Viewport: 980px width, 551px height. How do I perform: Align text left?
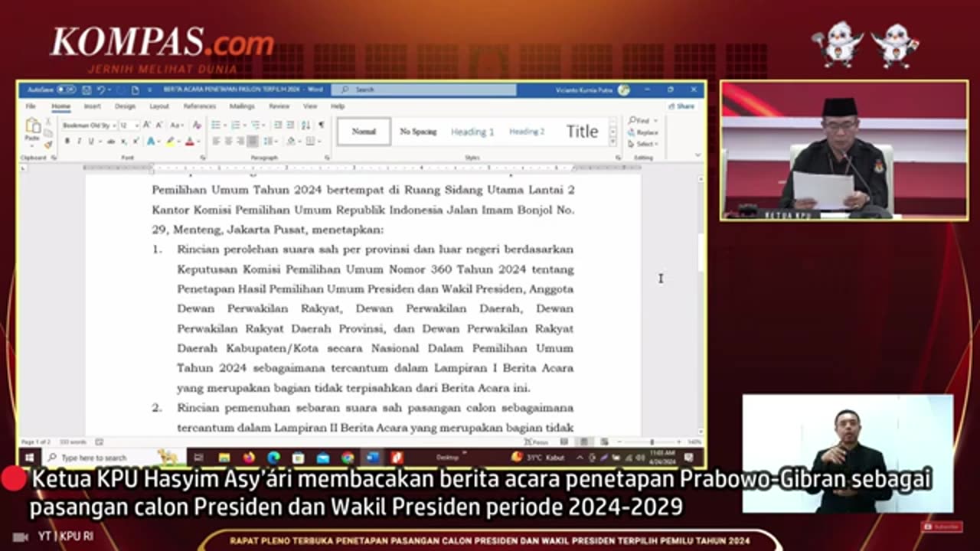pyautogui.click(x=216, y=141)
